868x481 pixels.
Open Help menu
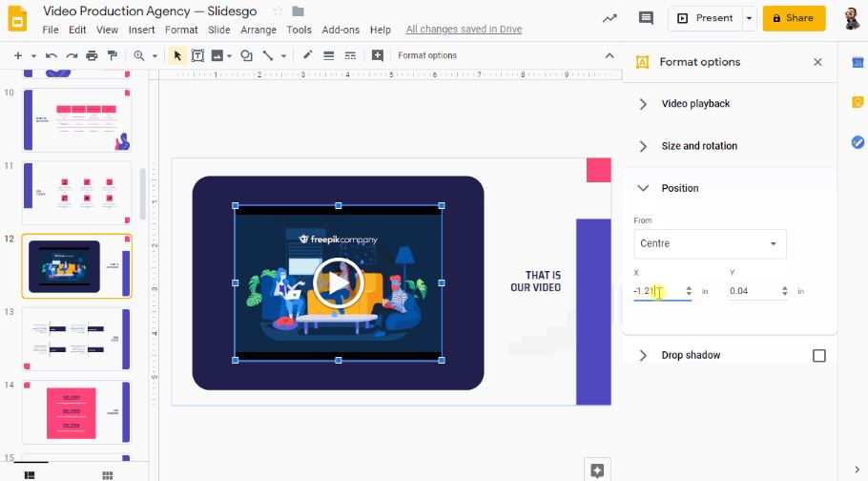point(381,30)
